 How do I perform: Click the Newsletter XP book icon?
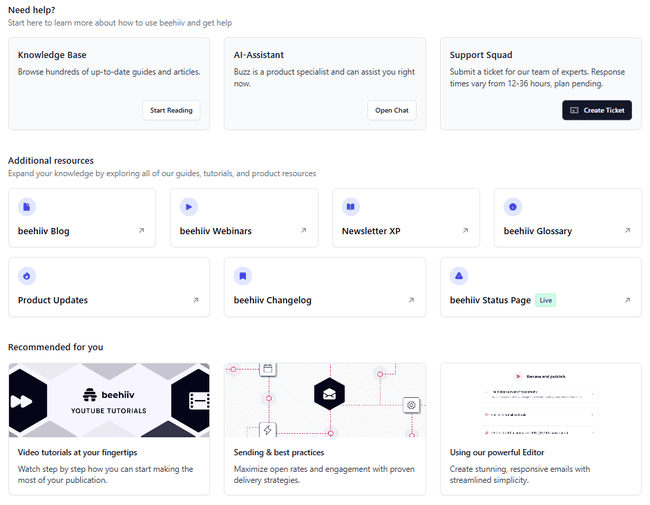point(351,207)
